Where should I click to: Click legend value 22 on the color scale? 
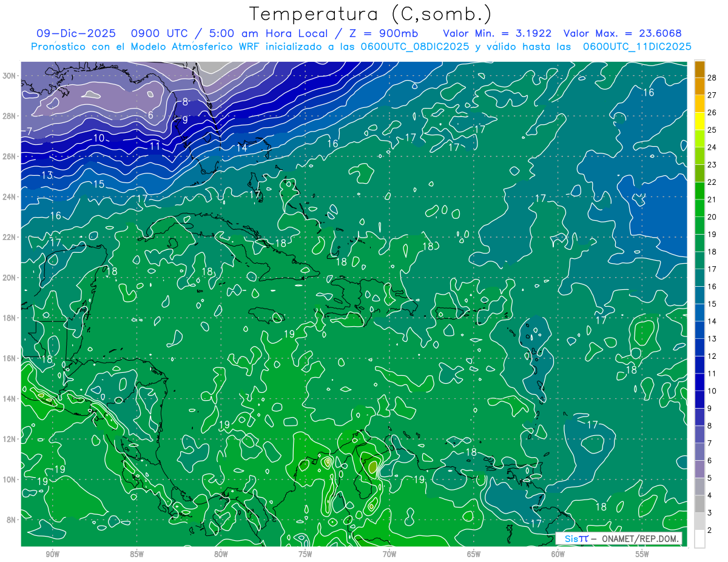(x=712, y=182)
